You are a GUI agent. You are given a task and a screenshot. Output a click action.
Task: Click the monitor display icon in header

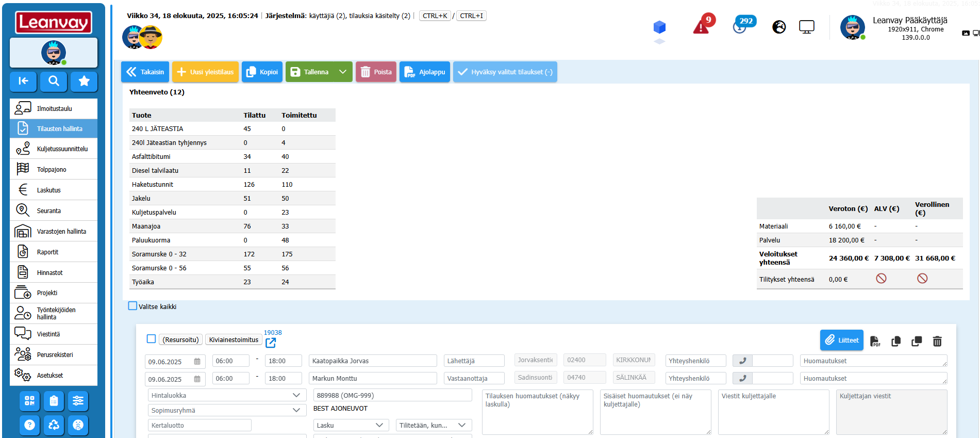(x=806, y=27)
